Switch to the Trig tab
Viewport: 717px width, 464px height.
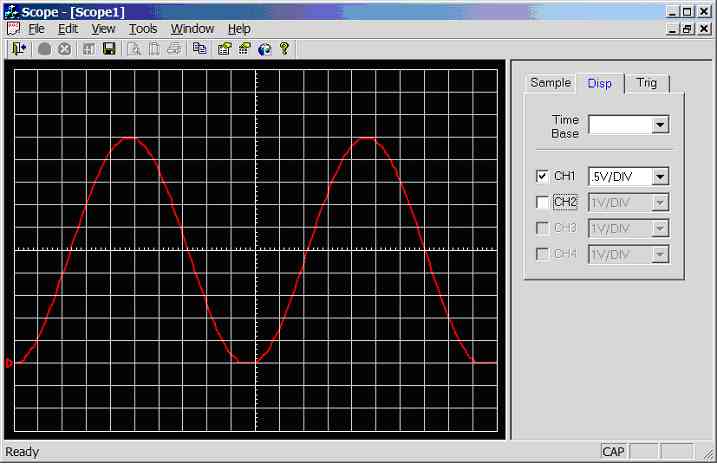647,83
